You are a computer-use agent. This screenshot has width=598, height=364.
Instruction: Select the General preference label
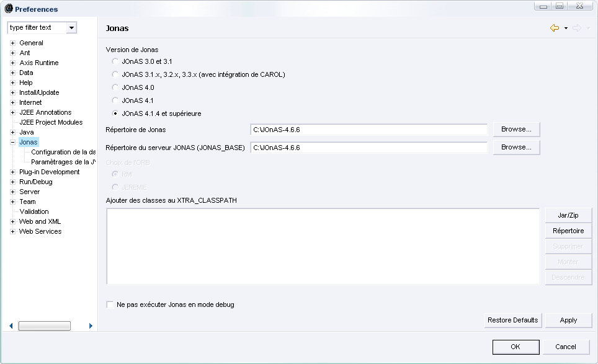[31, 43]
